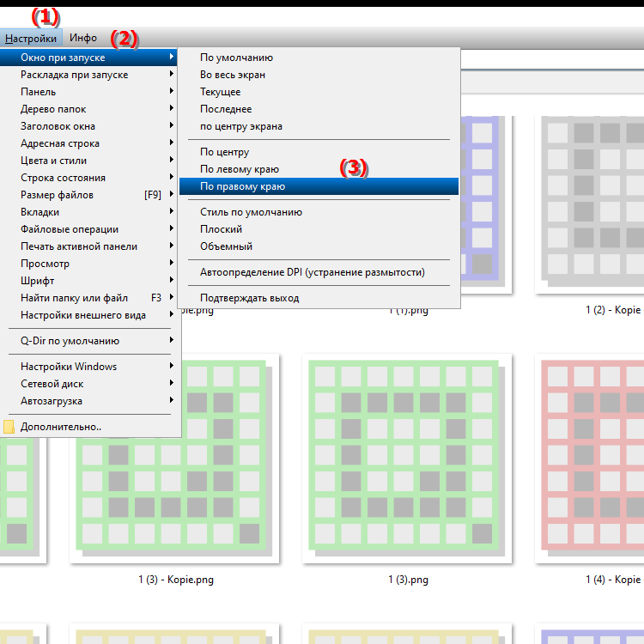Choose По правому краю option
This screenshot has height=644, width=644.
pyautogui.click(x=319, y=186)
